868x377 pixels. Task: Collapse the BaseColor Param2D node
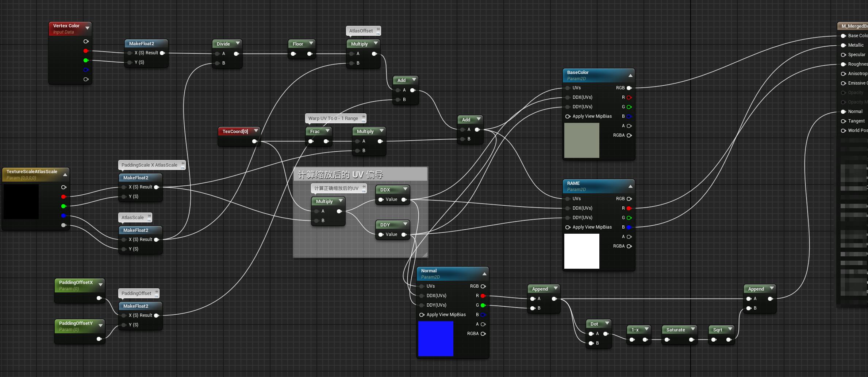point(630,75)
